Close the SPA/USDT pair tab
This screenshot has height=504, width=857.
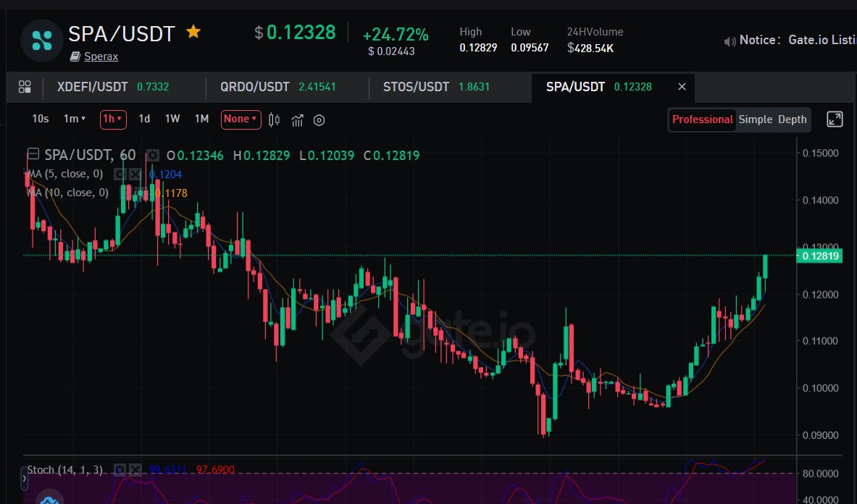[x=682, y=87]
